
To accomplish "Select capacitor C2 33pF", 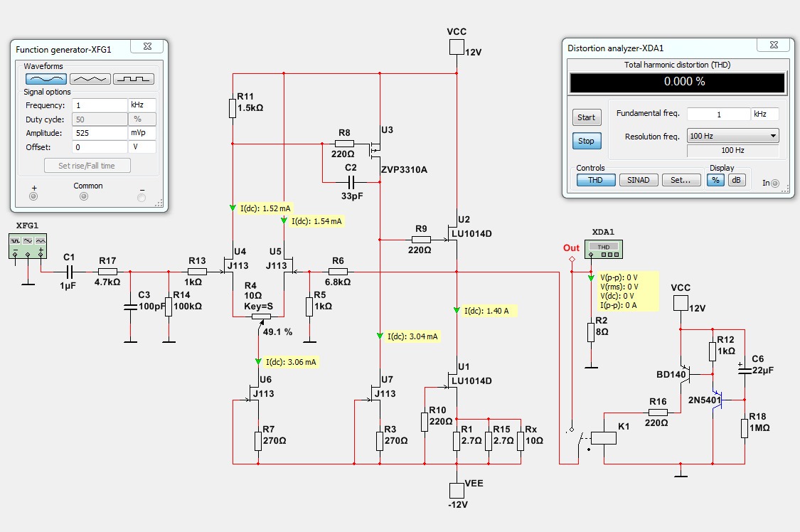I will click(x=351, y=182).
